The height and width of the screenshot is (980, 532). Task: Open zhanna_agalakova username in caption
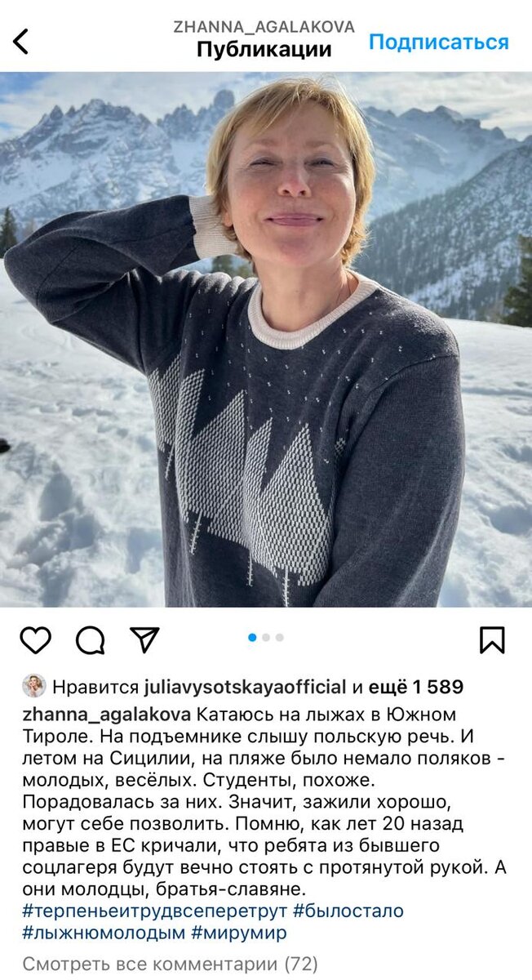point(107,714)
